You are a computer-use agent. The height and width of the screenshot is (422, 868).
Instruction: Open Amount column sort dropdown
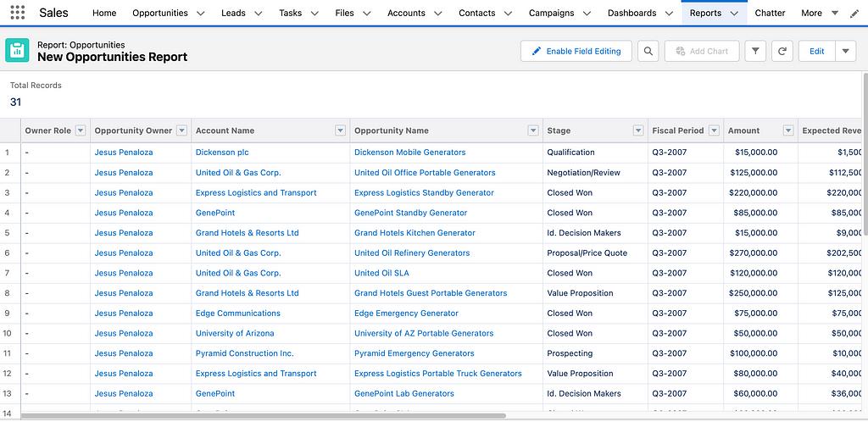pos(788,130)
